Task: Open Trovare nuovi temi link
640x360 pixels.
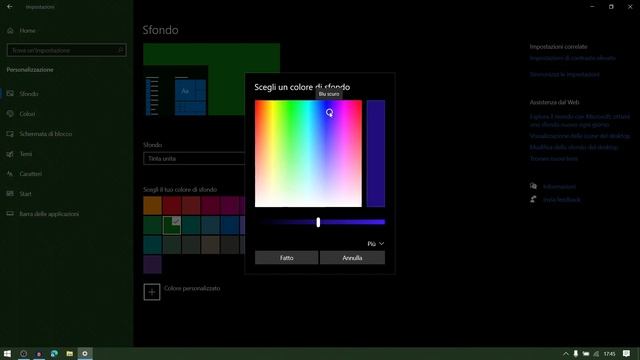Action: click(x=554, y=158)
